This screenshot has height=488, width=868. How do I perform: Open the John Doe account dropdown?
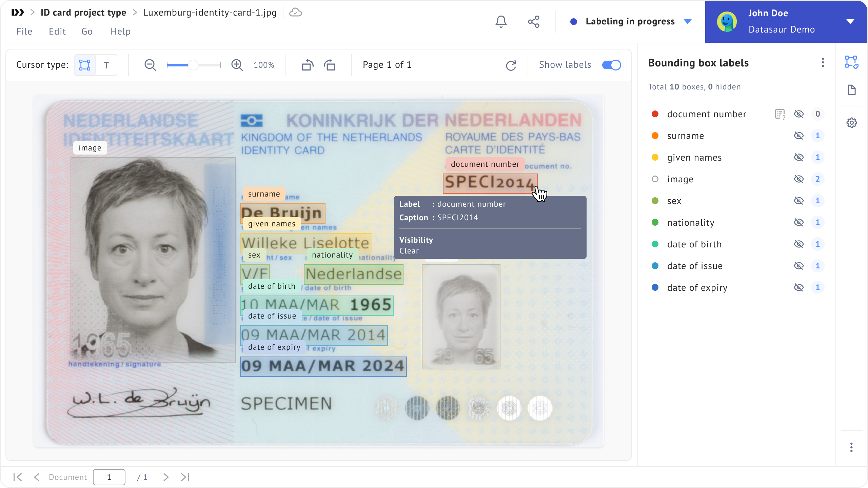[850, 22]
